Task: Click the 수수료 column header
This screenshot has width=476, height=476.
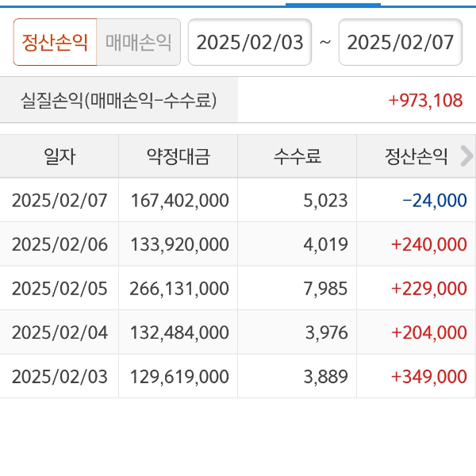Action: (297, 156)
